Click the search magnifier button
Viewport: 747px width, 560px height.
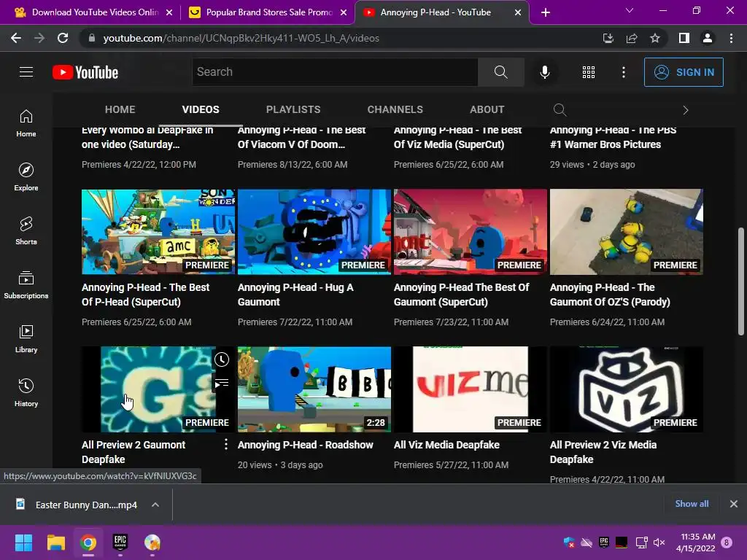(x=500, y=72)
